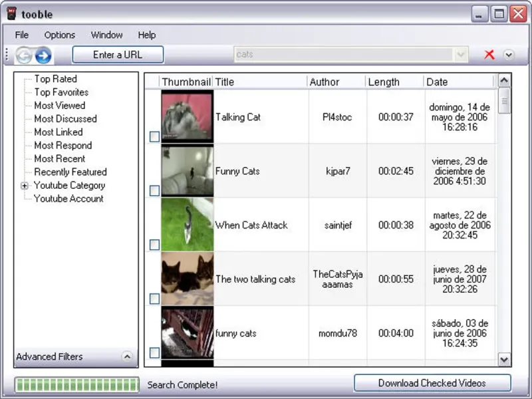The image size is (532, 399).
Task: Sort by the Length column header
Action: (395, 82)
